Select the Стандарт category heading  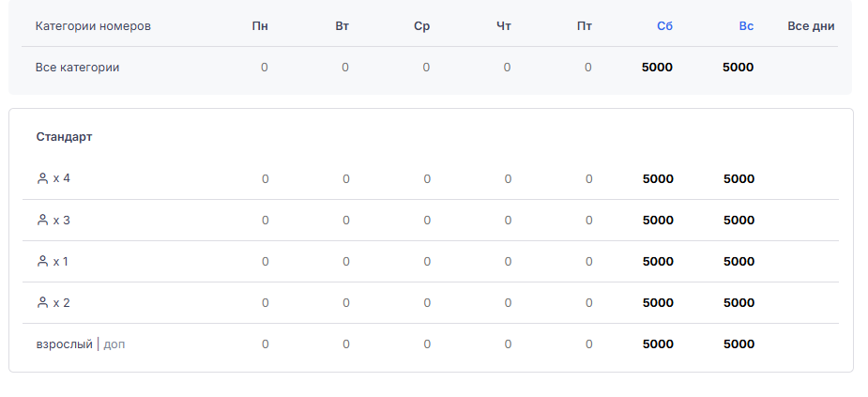click(64, 137)
